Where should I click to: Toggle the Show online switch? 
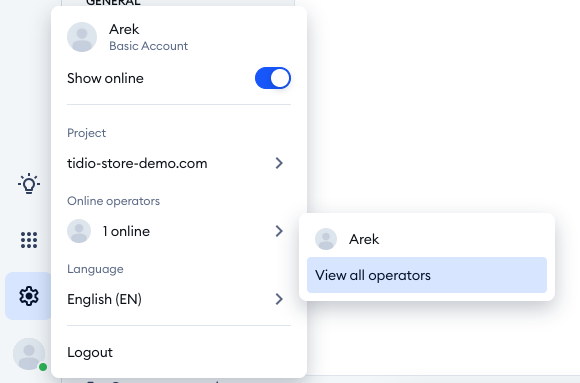click(x=273, y=78)
